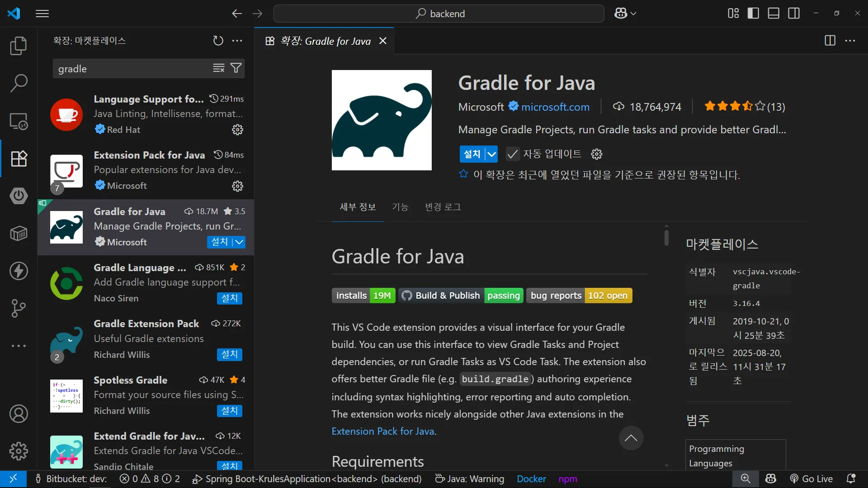
Task: Expand install dropdown arrow on detail page
Action: [x=491, y=154]
